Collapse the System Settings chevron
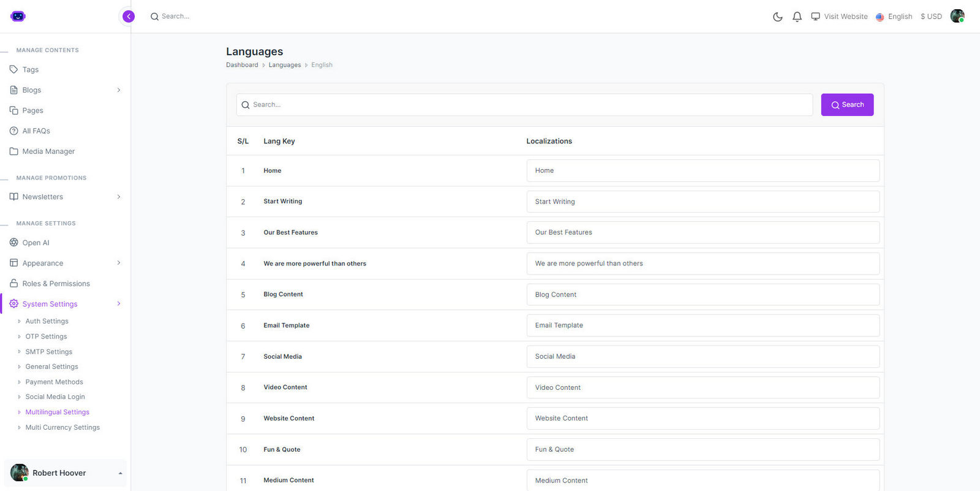This screenshot has height=491, width=980. [119, 303]
